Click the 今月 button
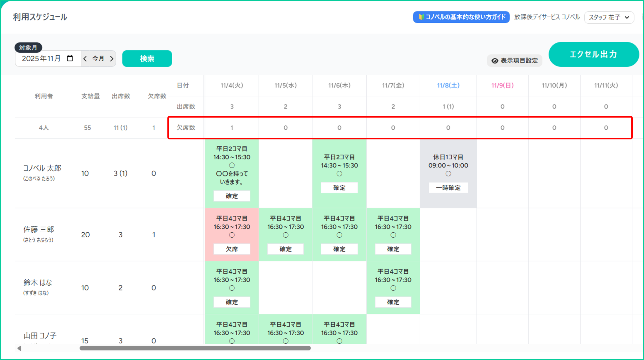 click(x=98, y=59)
